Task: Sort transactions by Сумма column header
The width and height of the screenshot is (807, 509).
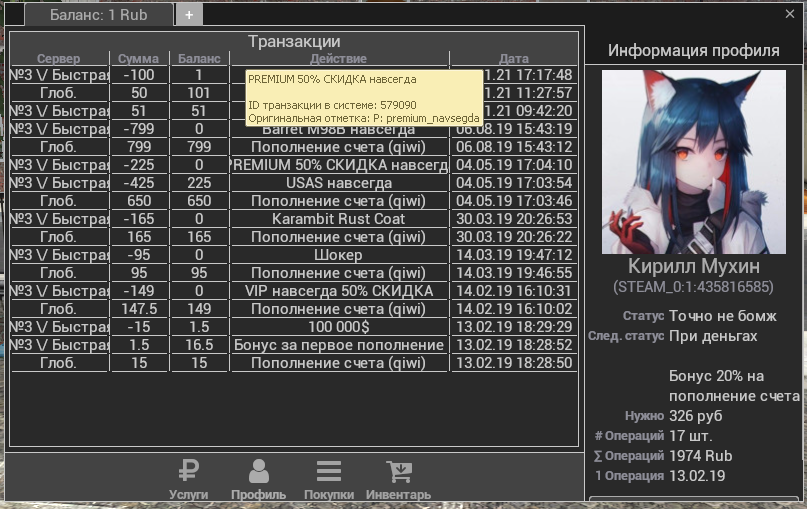Action: coord(138,59)
